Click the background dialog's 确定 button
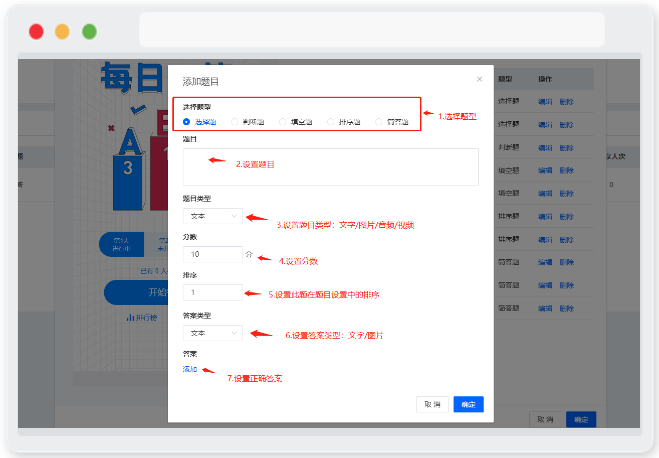This screenshot has height=458, width=659. [x=581, y=419]
